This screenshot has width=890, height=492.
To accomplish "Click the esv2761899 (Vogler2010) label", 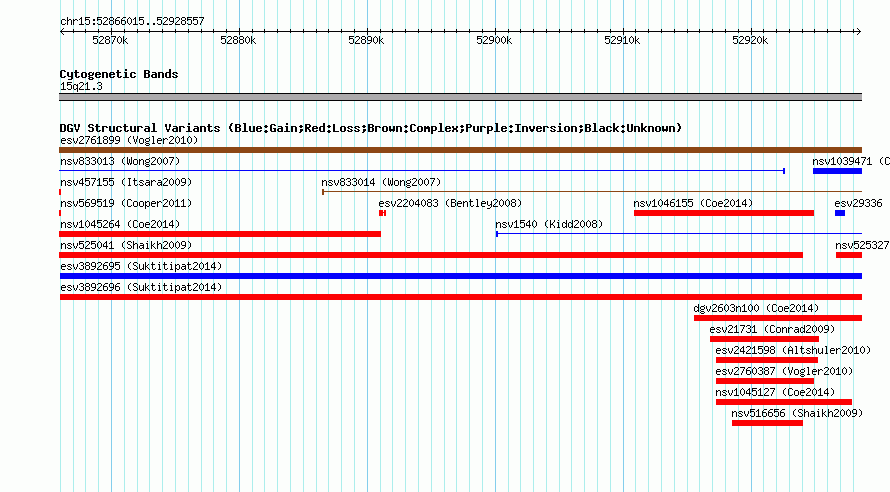I will tap(129, 140).
